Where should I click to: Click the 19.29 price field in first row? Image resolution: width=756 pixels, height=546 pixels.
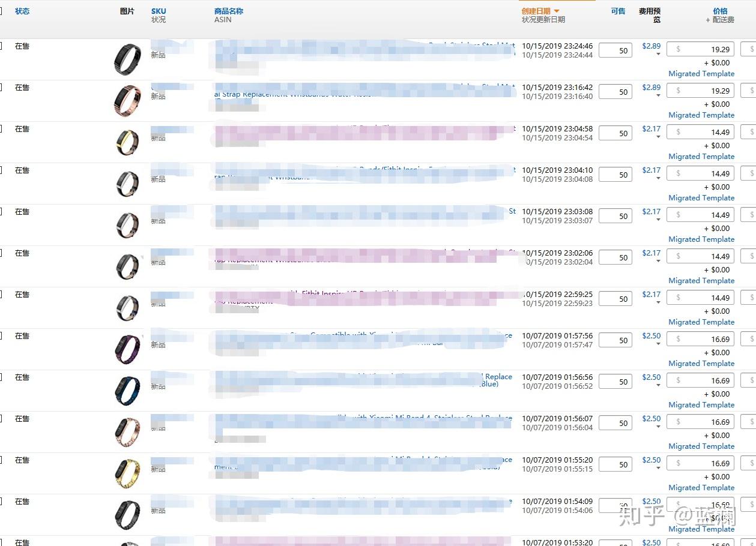coord(700,50)
